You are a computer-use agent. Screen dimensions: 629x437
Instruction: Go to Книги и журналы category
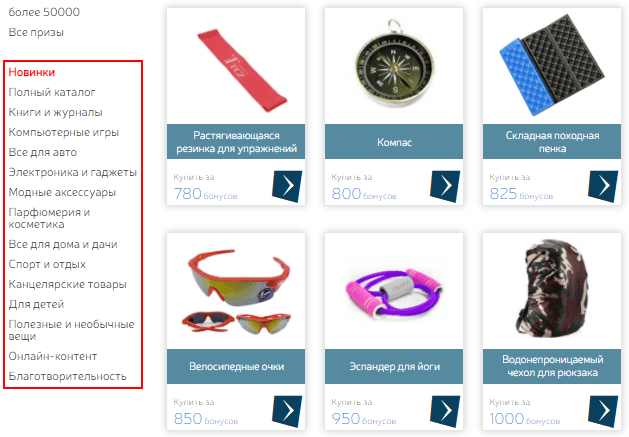(x=55, y=112)
